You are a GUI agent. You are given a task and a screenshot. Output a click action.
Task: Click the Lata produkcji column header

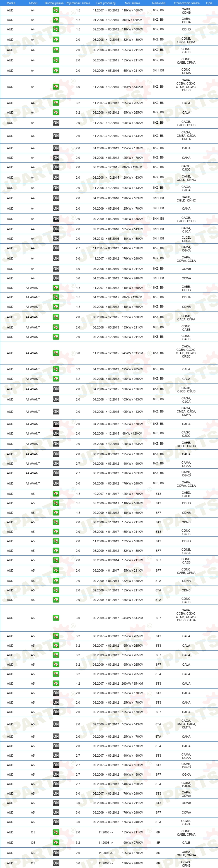tap(106, 3)
